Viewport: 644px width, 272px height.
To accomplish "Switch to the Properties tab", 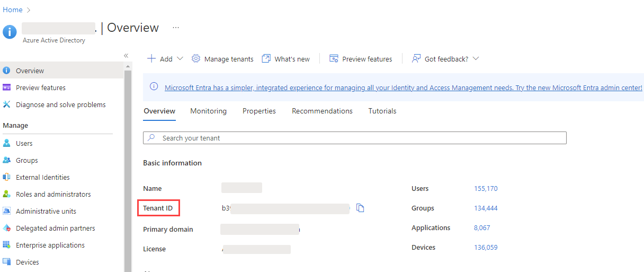I will pyautogui.click(x=259, y=111).
